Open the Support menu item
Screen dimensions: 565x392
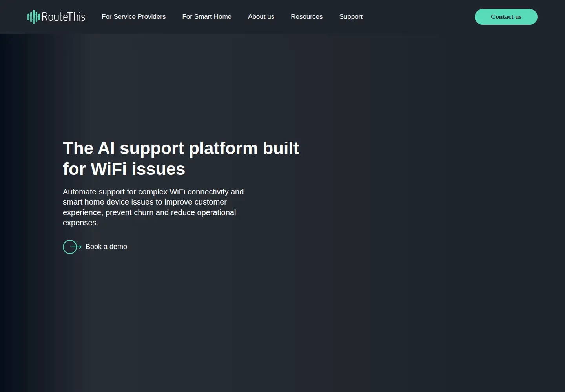pyautogui.click(x=351, y=16)
